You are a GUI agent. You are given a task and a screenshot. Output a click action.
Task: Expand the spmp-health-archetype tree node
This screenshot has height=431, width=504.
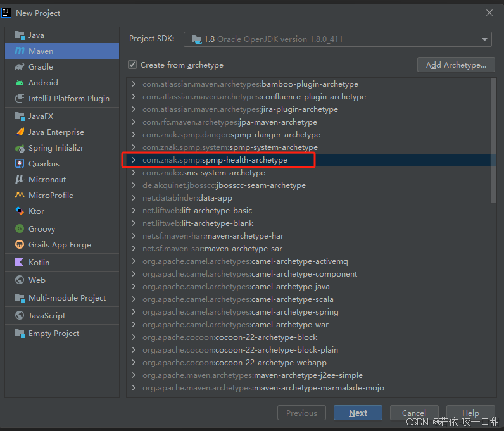pyautogui.click(x=134, y=160)
